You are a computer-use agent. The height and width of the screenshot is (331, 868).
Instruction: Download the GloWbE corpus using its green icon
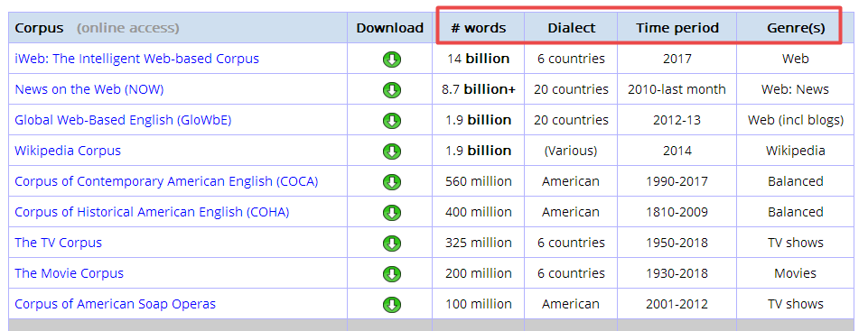(391, 121)
